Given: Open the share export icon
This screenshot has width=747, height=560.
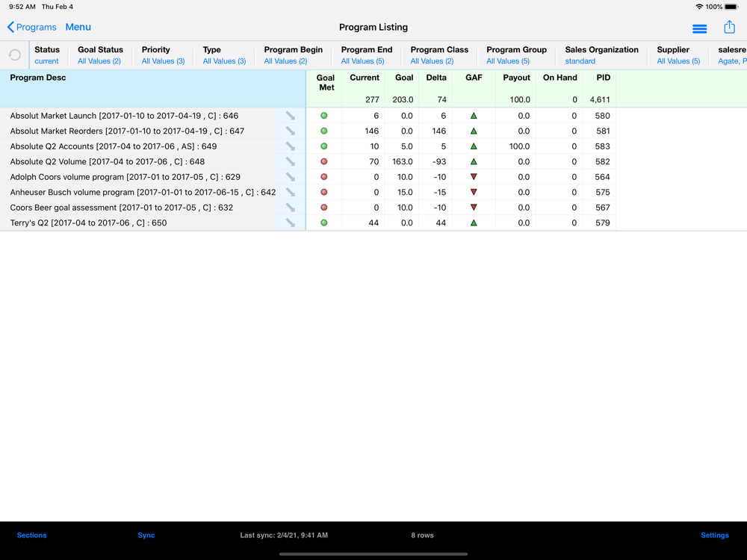Looking at the screenshot, I should [x=729, y=27].
